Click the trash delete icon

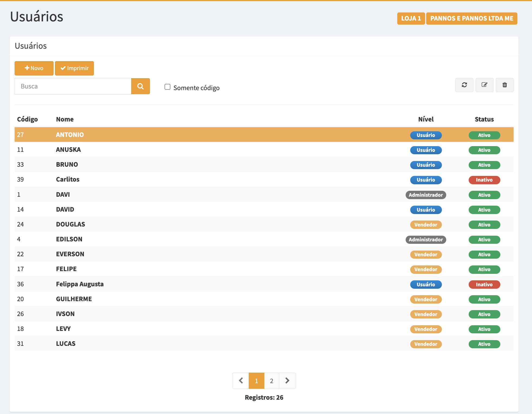coord(504,85)
